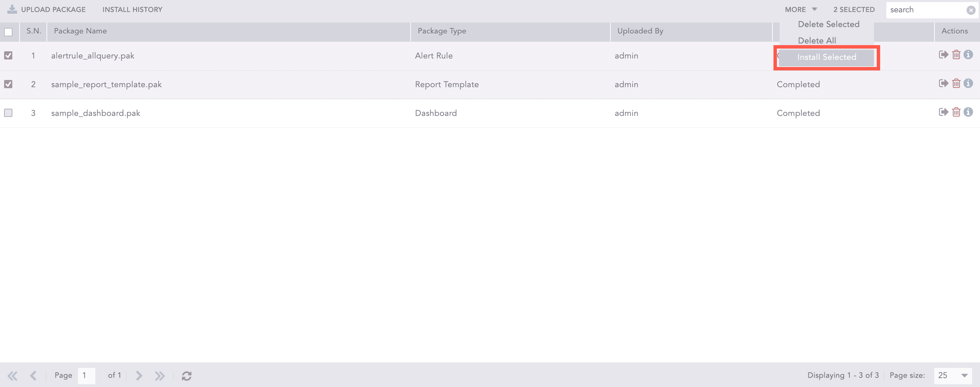
Task: Open INSTALL HISTORY link
Action: coord(132,10)
